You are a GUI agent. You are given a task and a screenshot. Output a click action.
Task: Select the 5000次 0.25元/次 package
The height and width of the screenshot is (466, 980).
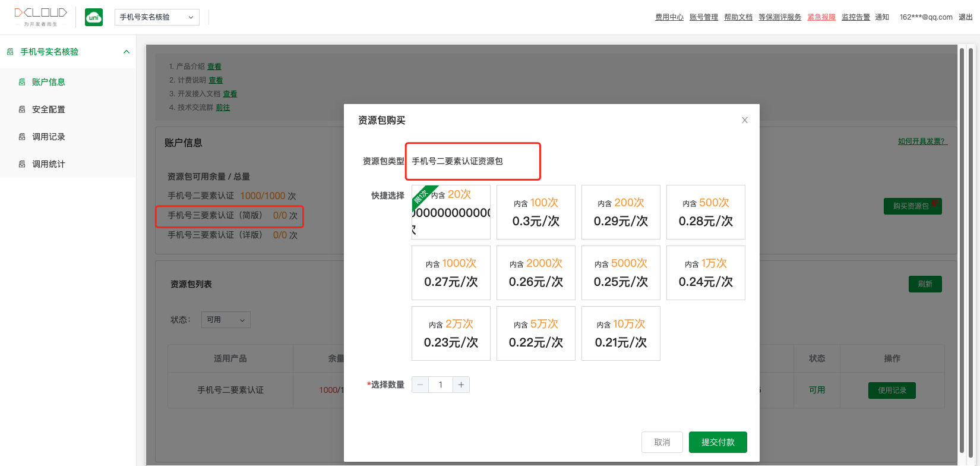point(621,273)
